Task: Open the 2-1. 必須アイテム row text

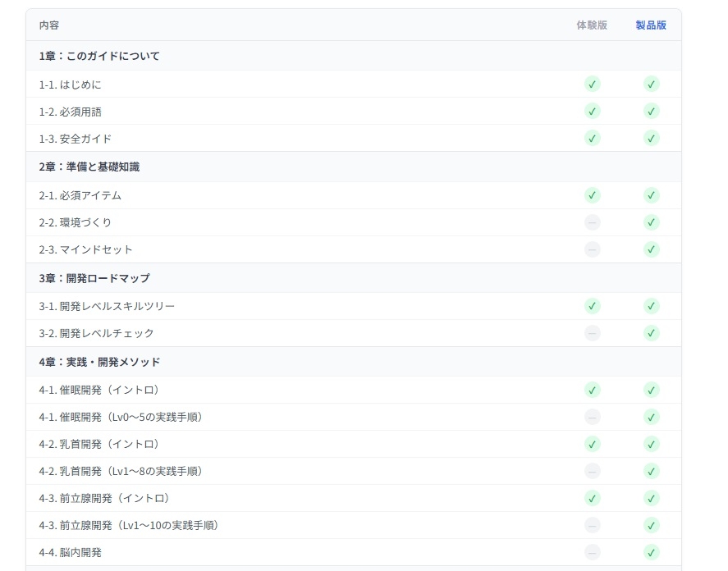Action: pos(80,195)
